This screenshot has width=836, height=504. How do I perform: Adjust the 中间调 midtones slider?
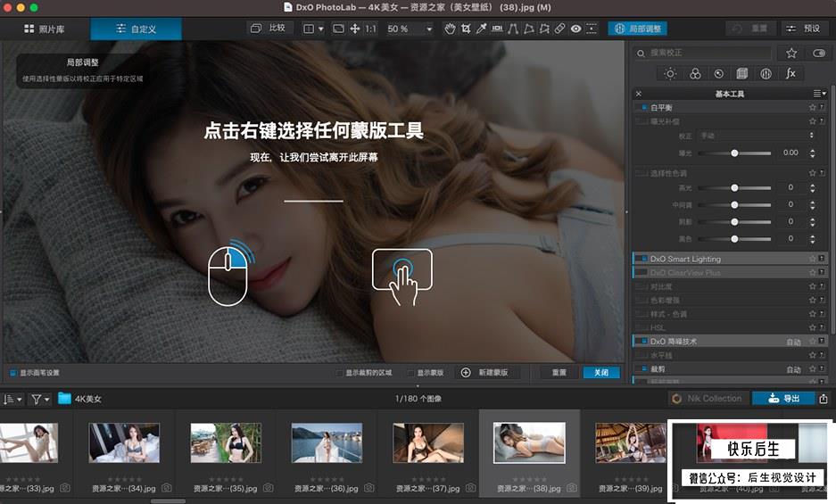click(x=734, y=205)
